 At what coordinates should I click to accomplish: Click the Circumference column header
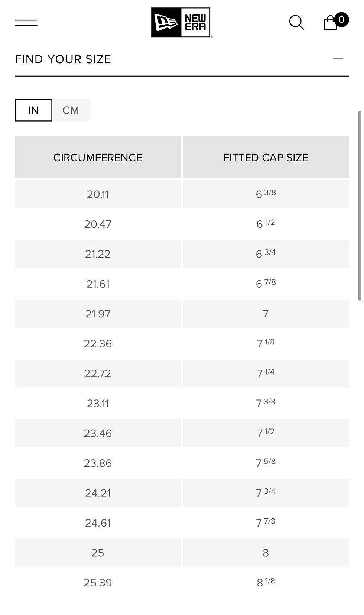coord(98,158)
